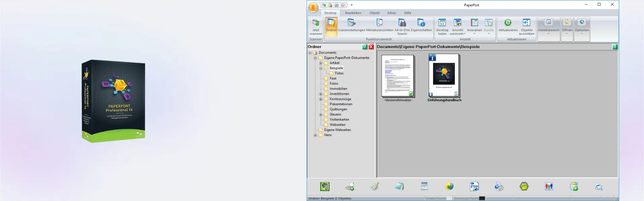
Task: Click the paint palette icon in send-to bar
Action: click(x=375, y=187)
